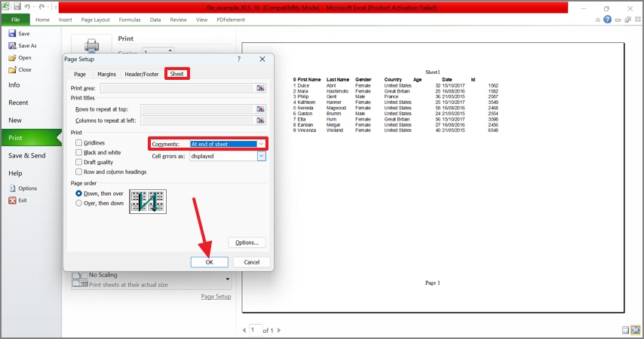Click New in File sidebar

point(15,121)
